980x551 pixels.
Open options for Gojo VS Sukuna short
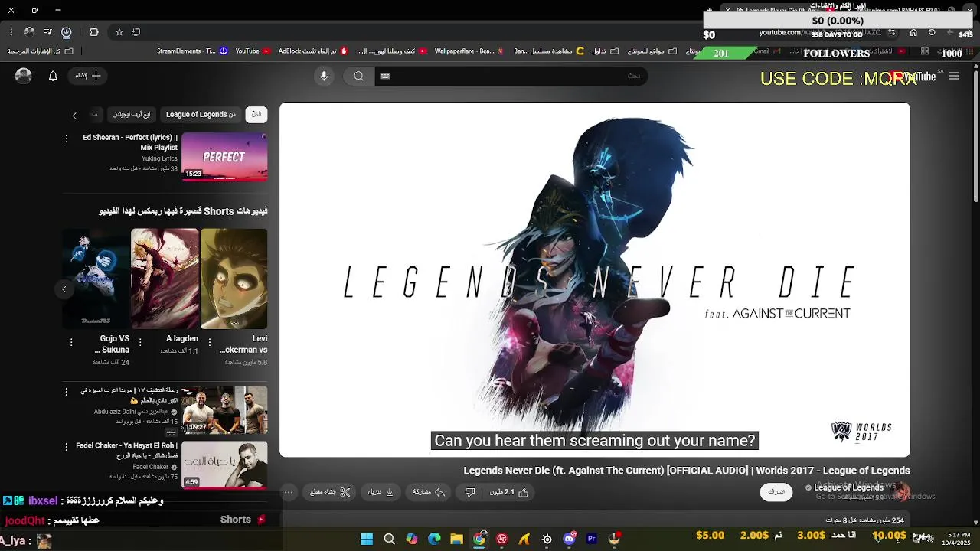71,342
